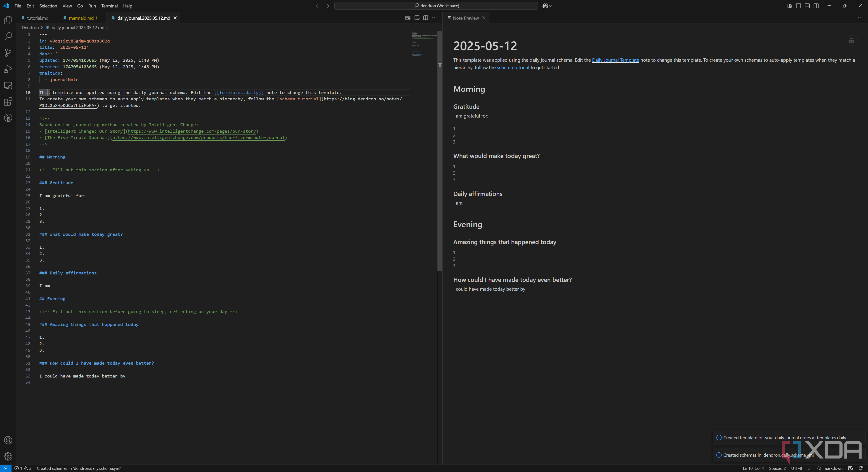The height and width of the screenshot is (472, 868).
Task: Open the Edit menu
Action: click(30, 6)
